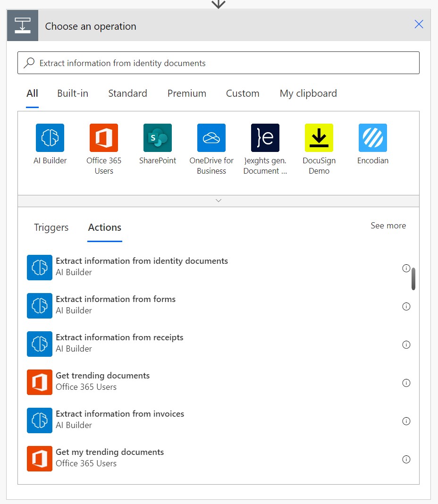This screenshot has width=438, height=504.
Task: Show info for Extract information from forms
Action: 406,306
